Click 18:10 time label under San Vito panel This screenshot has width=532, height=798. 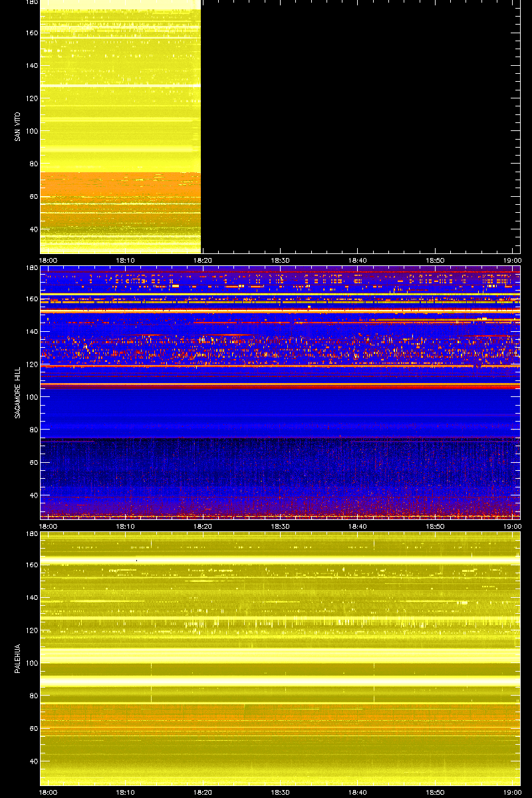(x=126, y=260)
